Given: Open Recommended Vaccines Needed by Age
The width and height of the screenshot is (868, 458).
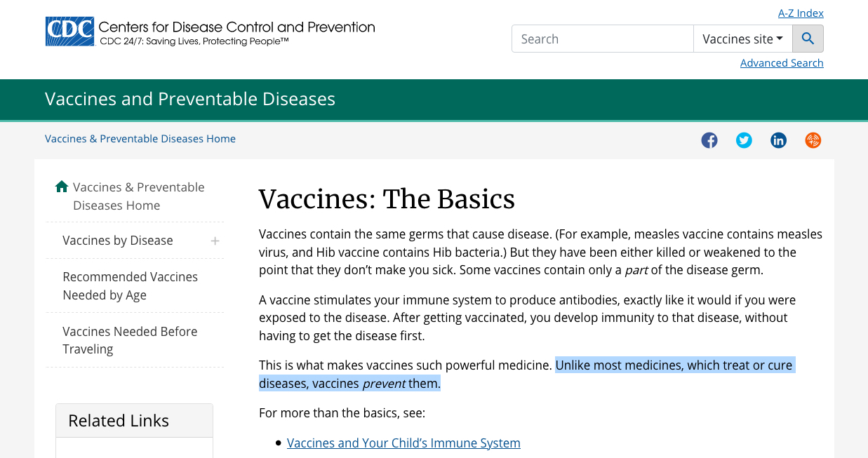Looking at the screenshot, I should [131, 286].
